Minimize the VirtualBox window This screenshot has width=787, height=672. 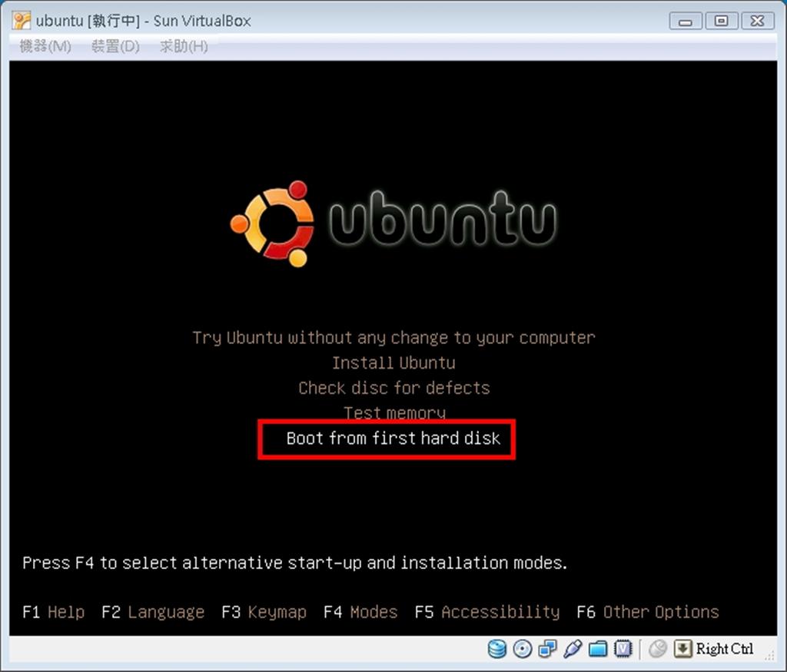point(686,21)
